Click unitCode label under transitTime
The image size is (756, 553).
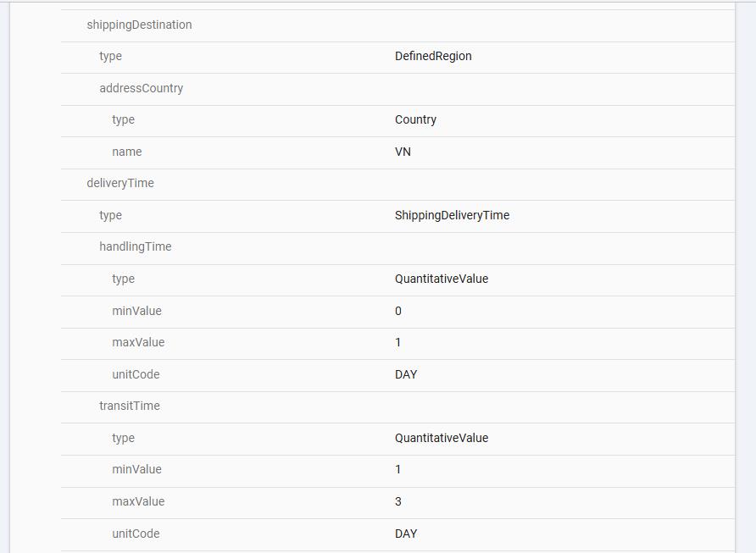136,534
